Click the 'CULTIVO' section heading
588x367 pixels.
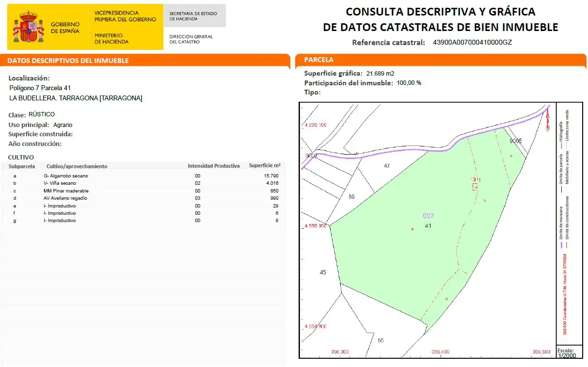tap(21, 158)
